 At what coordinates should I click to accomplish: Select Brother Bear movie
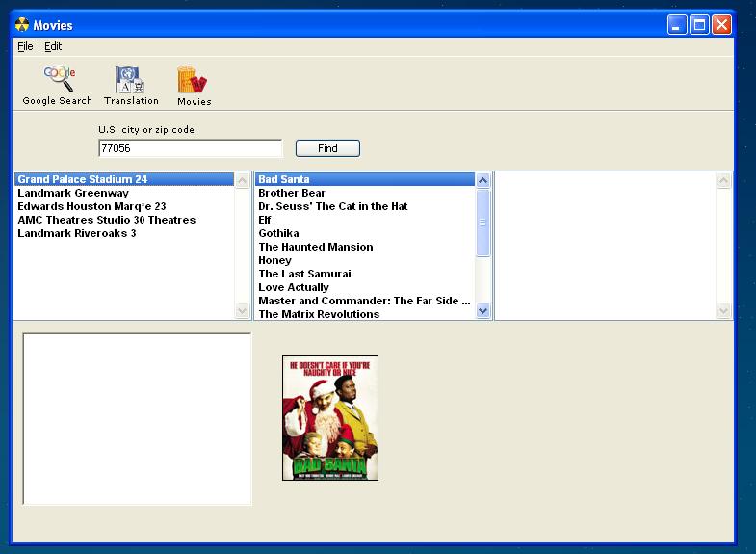click(365, 193)
